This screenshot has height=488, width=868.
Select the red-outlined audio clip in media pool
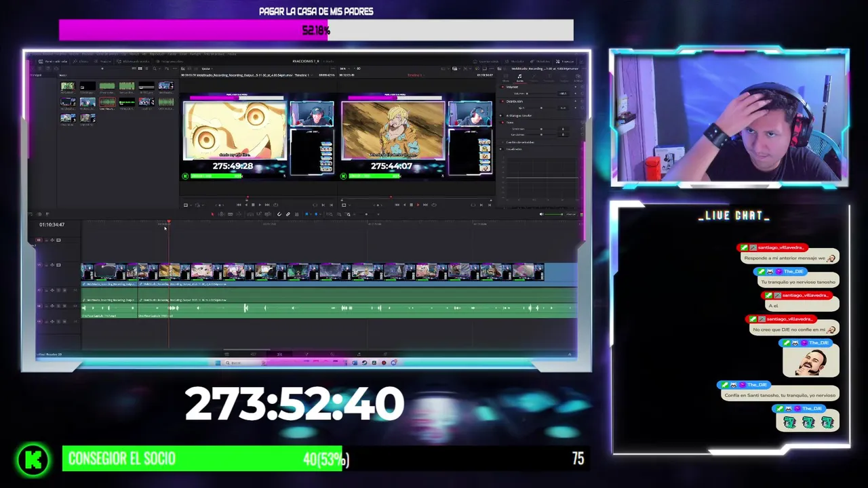(x=107, y=104)
